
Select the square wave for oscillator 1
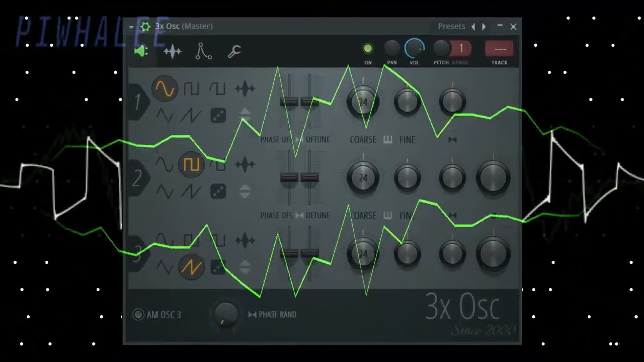coord(191,89)
